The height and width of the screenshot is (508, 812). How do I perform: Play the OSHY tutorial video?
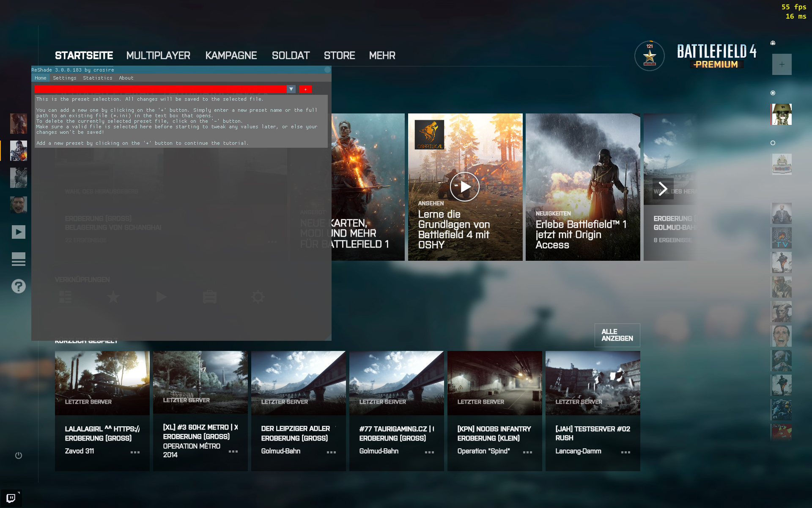464,187
